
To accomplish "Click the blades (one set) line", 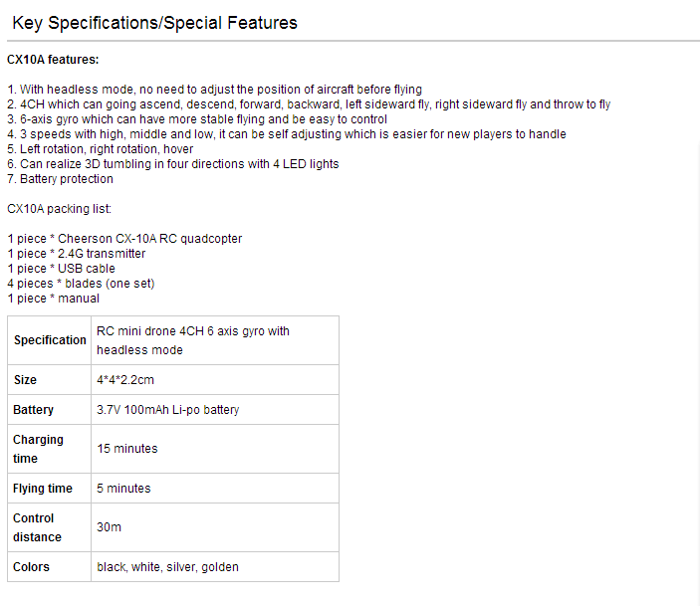I will [81, 284].
